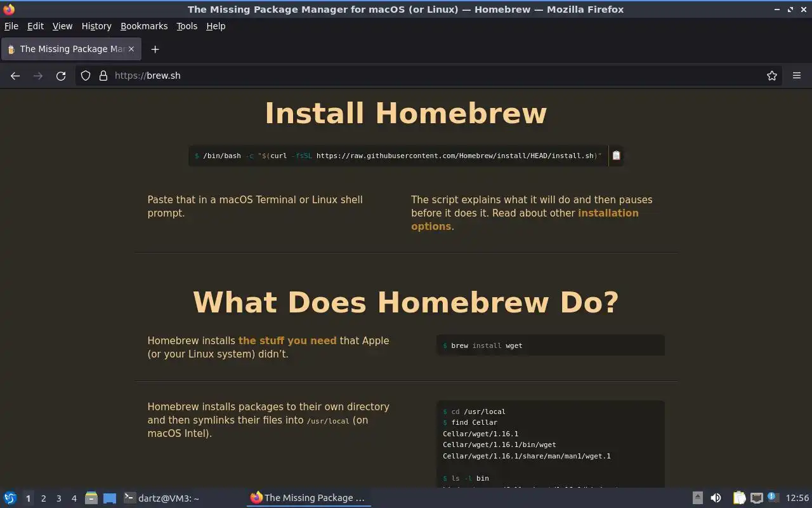Click the forward navigation arrow

point(38,76)
